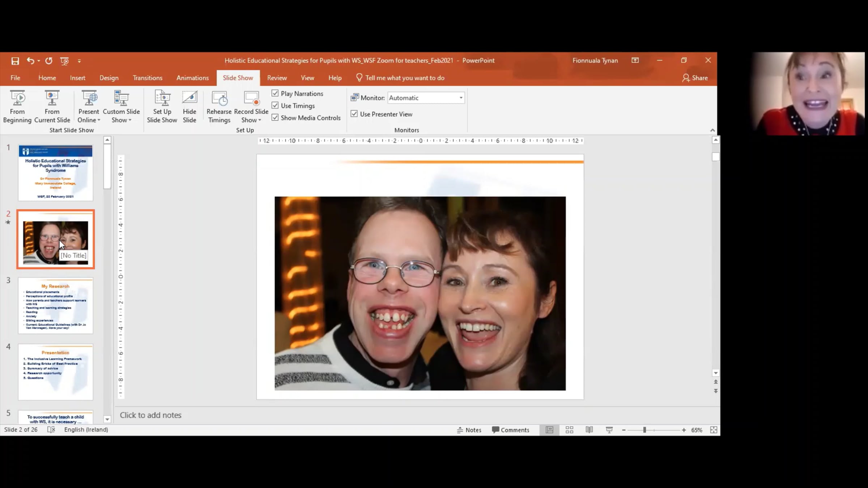Click the Redo/Repeat icon

[x=49, y=61]
